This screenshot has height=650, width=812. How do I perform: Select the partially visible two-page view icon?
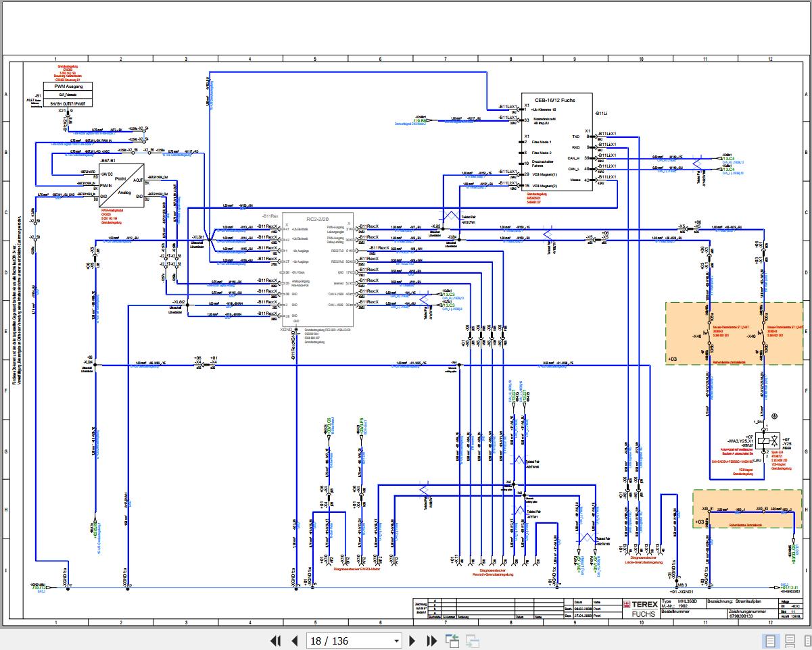(807, 641)
